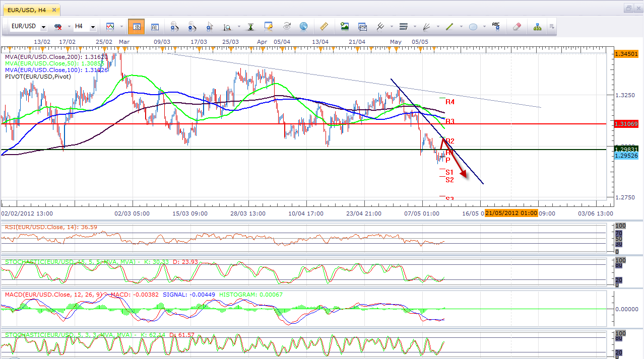The image size is (644, 359).
Task: Click the add picture icon with green plus
Action: 345,26
